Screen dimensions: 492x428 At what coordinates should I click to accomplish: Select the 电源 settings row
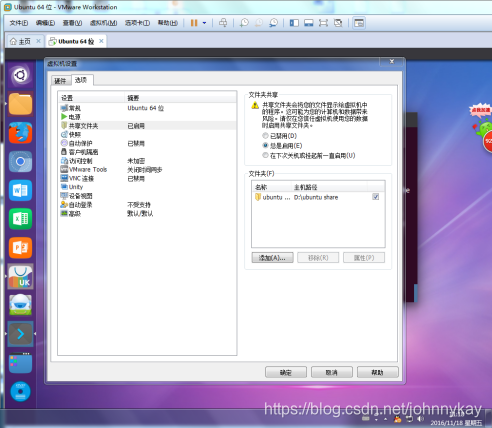click(x=147, y=117)
